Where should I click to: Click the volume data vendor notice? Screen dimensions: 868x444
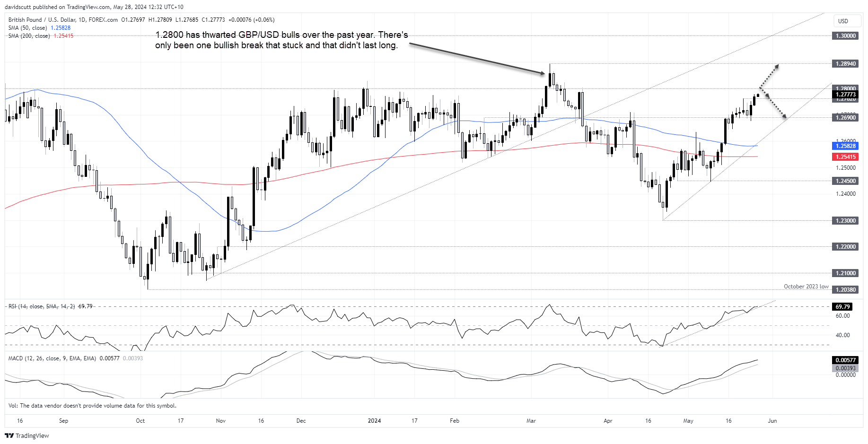pyautogui.click(x=92, y=406)
